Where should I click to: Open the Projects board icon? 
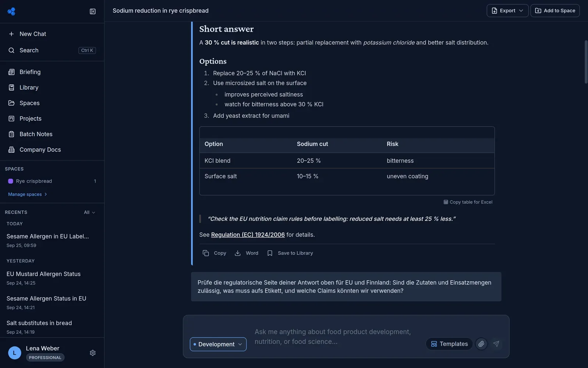pyautogui.click(x=11, y=118)
